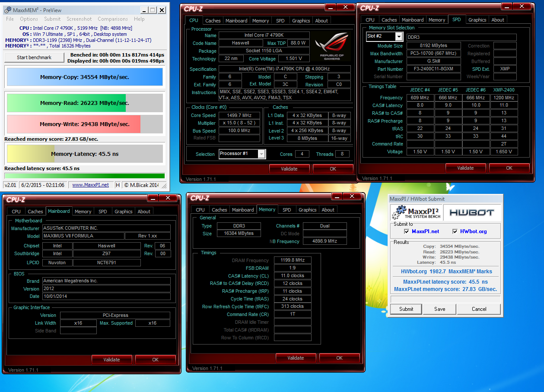Click the Memory-Write result bar
This screenshot has width=544, height=392.
coord(85,124)
